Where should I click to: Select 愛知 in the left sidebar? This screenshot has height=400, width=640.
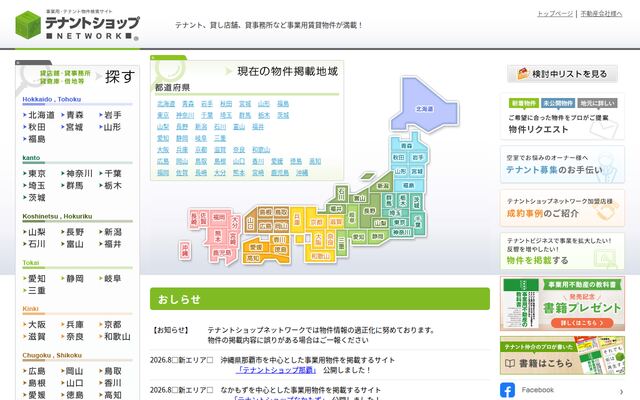tap(37, 278)
